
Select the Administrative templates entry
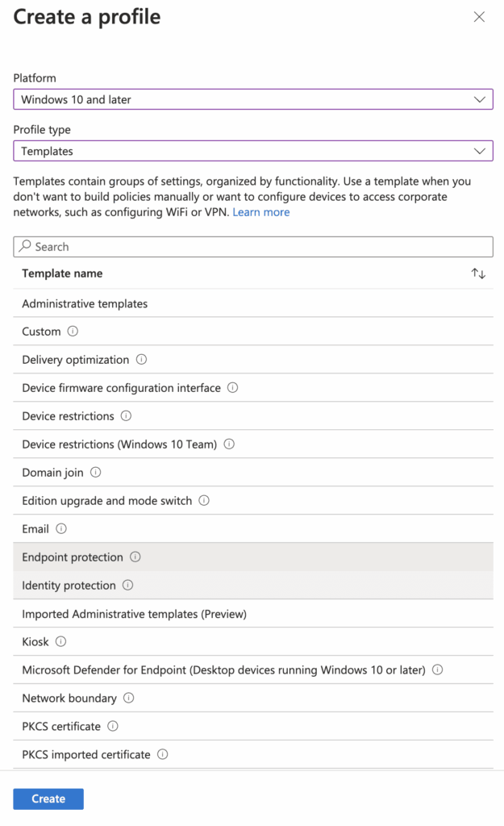pos(85,303)
